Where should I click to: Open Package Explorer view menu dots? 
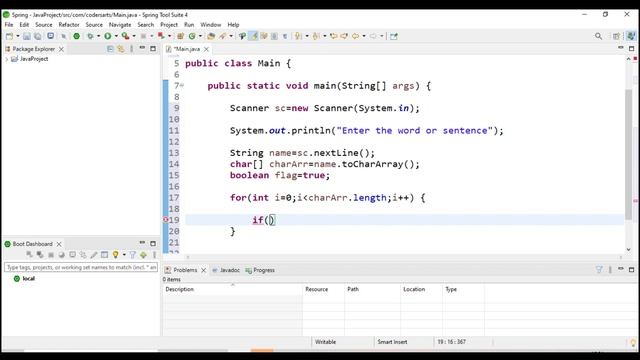pos(131,49)
